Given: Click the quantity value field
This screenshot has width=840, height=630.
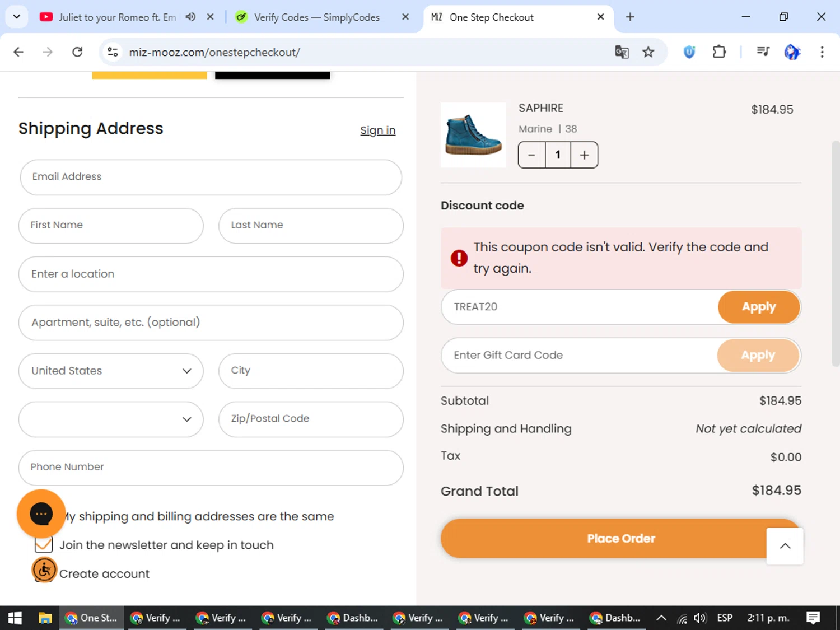Looking at the screenshot, I should [558, 155].
